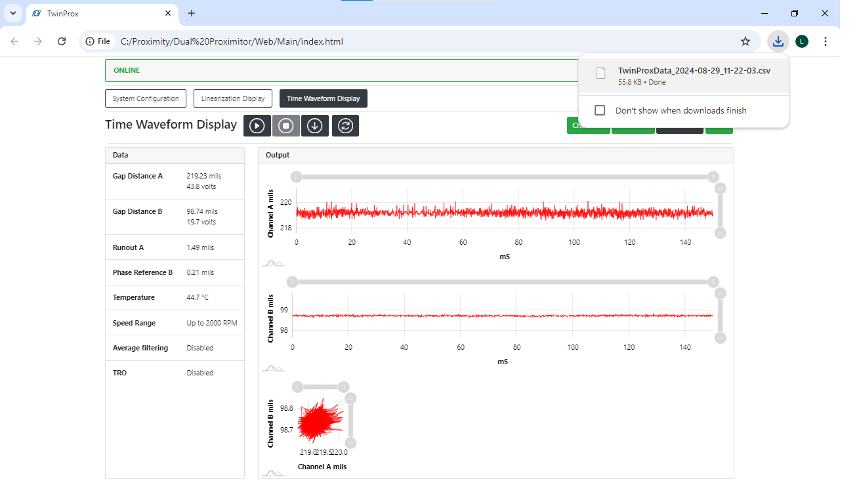Click Channel A chart right horizontal zoom grip
Screen dimensions: 861x504
pyautogui.click(x=713, y=177)
